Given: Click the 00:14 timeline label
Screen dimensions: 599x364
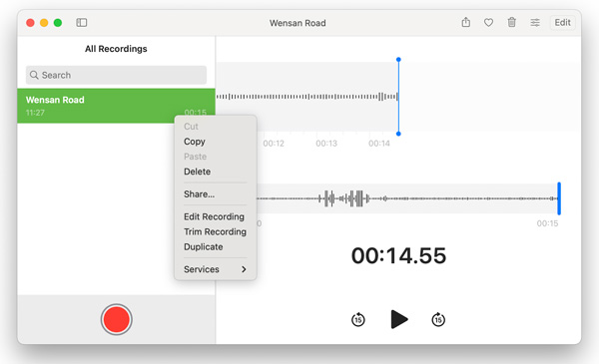Looking at the screenshot, I should coord(379,144).
